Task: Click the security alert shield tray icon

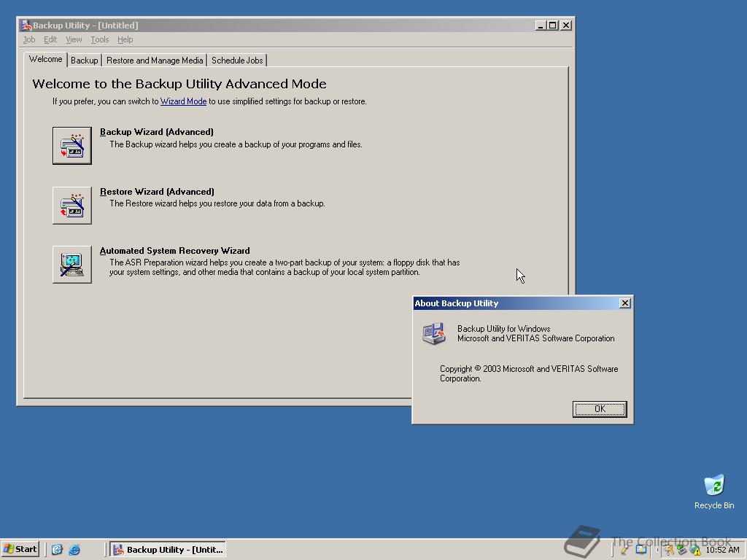Action: (695, 551)
